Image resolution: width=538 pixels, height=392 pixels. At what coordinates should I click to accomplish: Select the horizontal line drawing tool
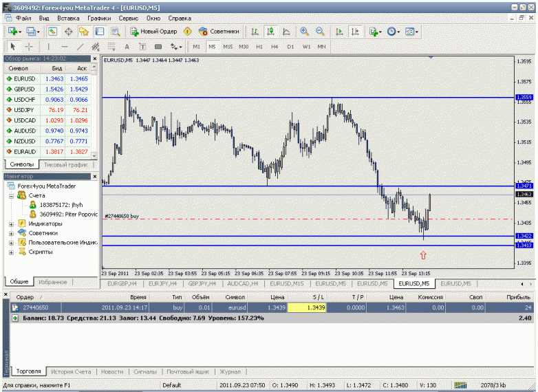(64, 47)
